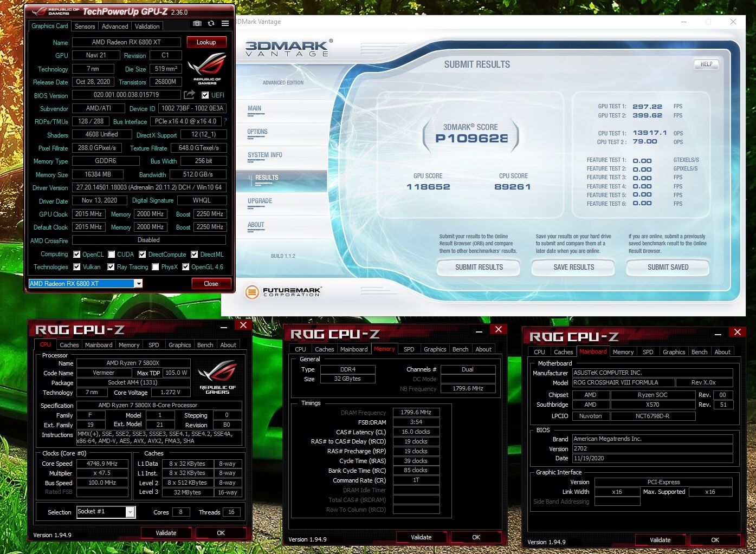Click the SUBMIT SAVED button
Viewport: 756px width, 554px height.
point(668,267)
